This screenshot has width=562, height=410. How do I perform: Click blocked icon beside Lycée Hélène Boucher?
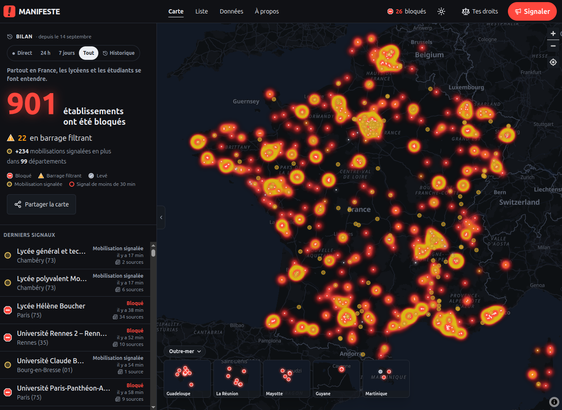point(8,310)
